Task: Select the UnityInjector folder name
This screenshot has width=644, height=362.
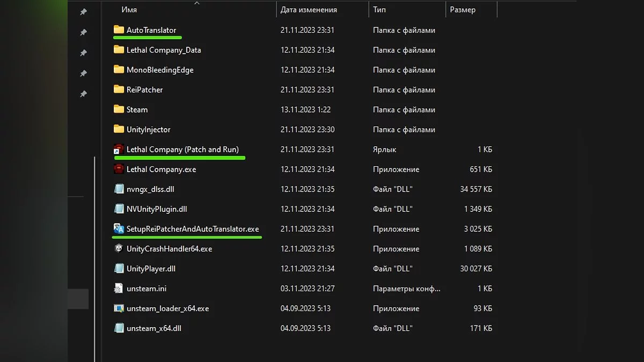Action: pyautogui.click(x=148, y=129)
